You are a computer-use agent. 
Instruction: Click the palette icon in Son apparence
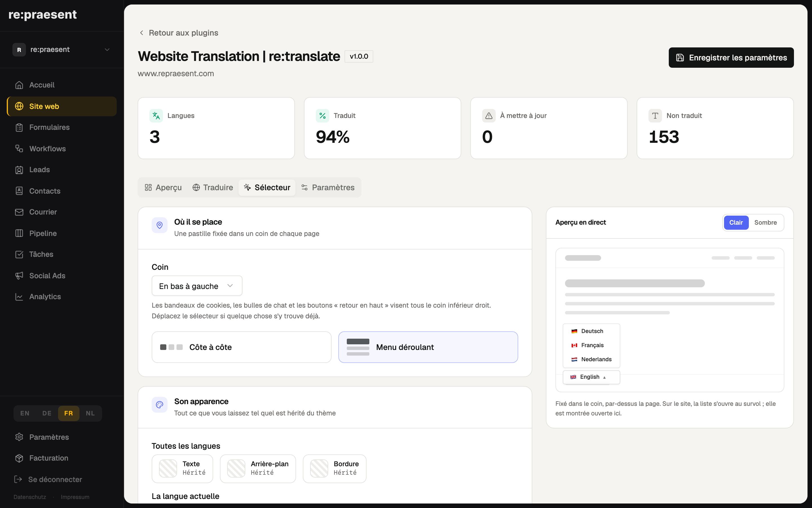click(160, 404)
